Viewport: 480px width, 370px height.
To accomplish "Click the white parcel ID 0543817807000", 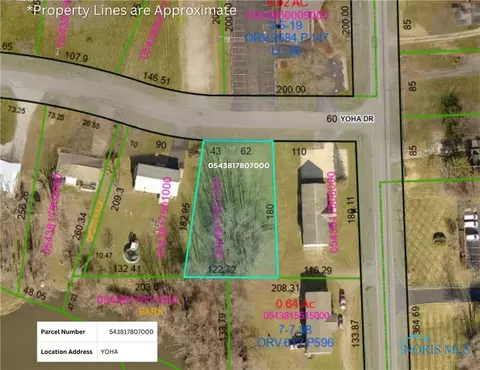I will pos(238,165).
